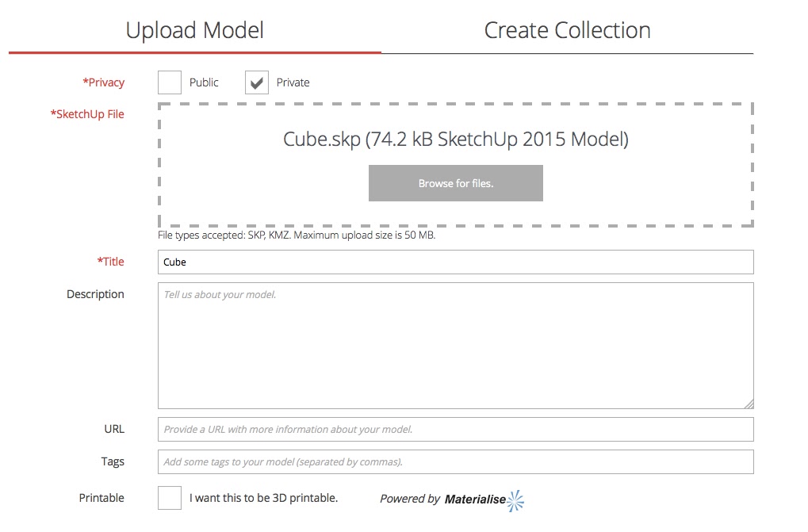Click the SketchUp File label
The image size is (808, 532).
point(87,113)
